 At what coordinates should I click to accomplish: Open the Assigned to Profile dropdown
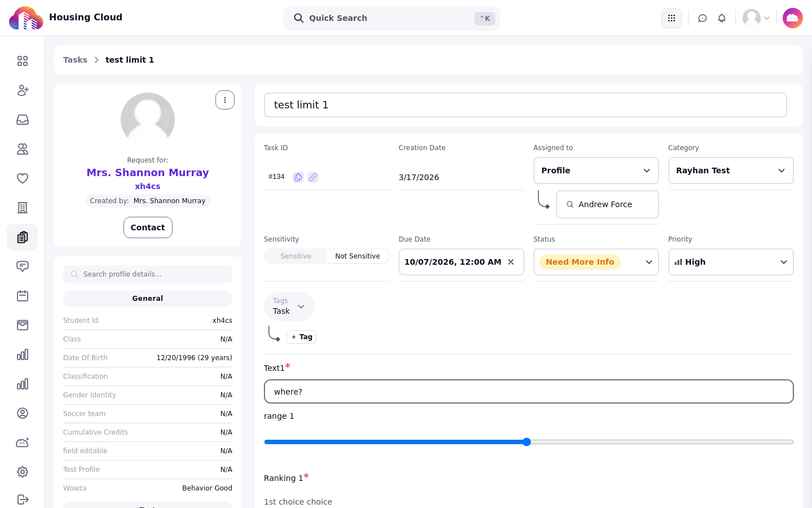click(596, 170)
